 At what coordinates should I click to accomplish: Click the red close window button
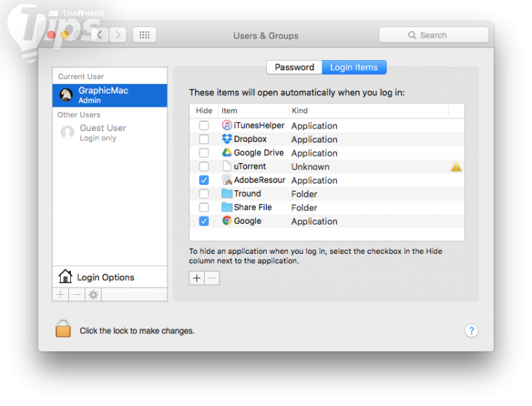[51, 34]
